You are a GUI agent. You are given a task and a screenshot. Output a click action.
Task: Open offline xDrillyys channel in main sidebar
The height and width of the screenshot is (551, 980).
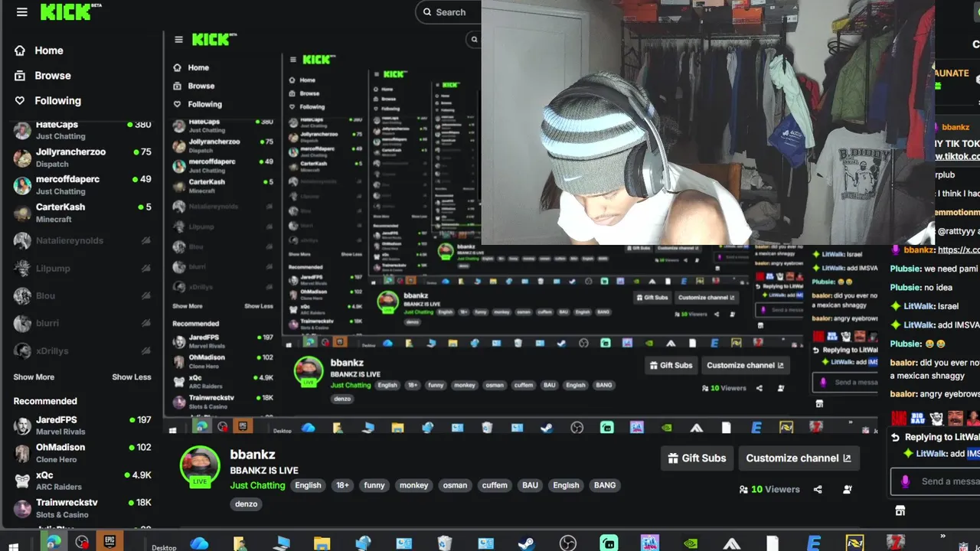(x=82, y=351)
